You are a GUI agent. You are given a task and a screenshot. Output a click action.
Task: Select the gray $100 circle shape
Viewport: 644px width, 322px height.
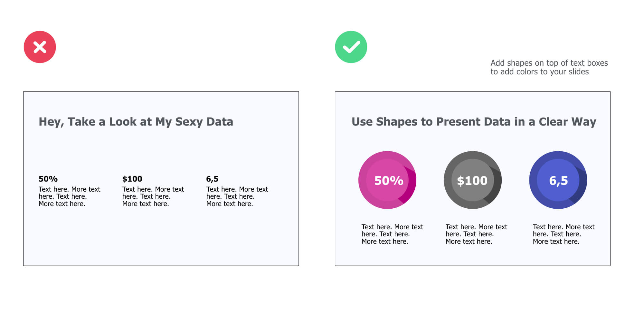click(x=473, y=180)
